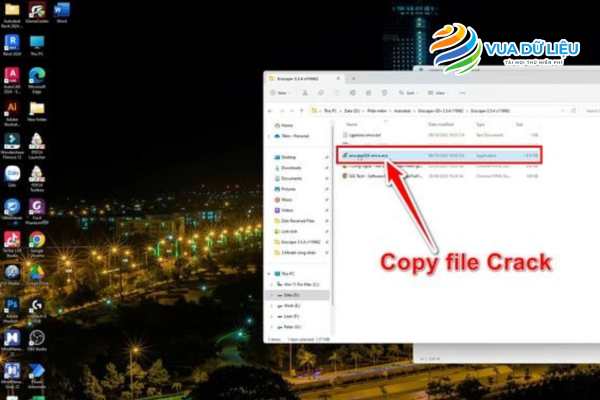Select the highlighted Application file in list
The image size is (600, 400).
pos(366,156)
